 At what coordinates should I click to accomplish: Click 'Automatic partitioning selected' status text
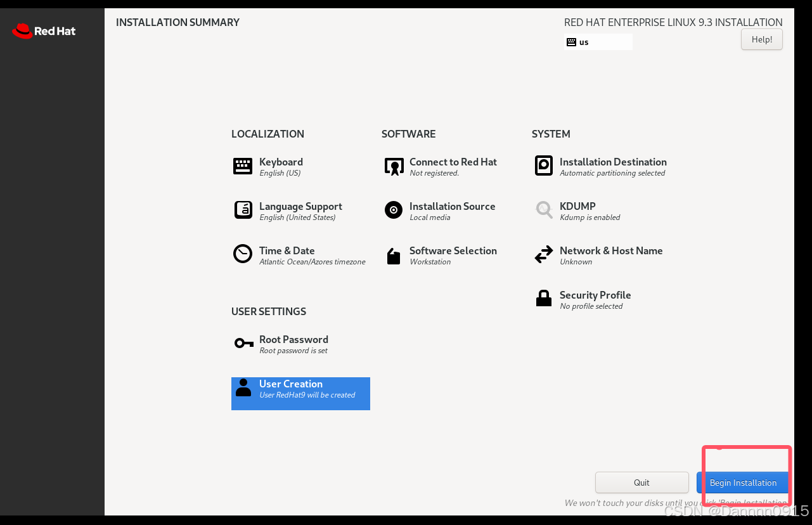pos(612,173)
